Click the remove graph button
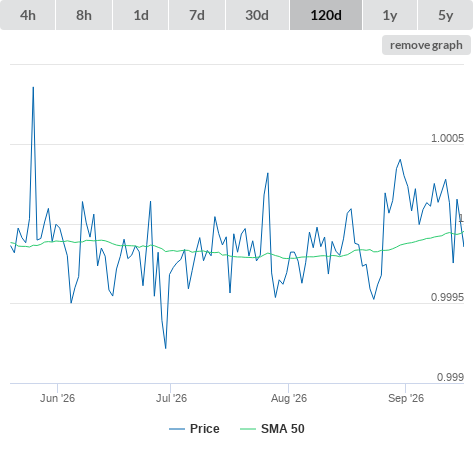The height and width of the screenshot is (455, 474). [x=426, y=45]
